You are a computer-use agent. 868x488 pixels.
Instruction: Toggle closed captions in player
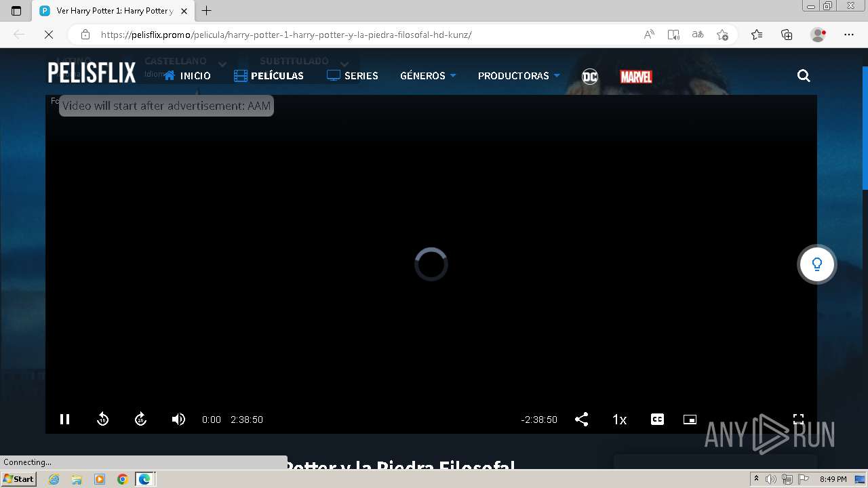[657, 420]
